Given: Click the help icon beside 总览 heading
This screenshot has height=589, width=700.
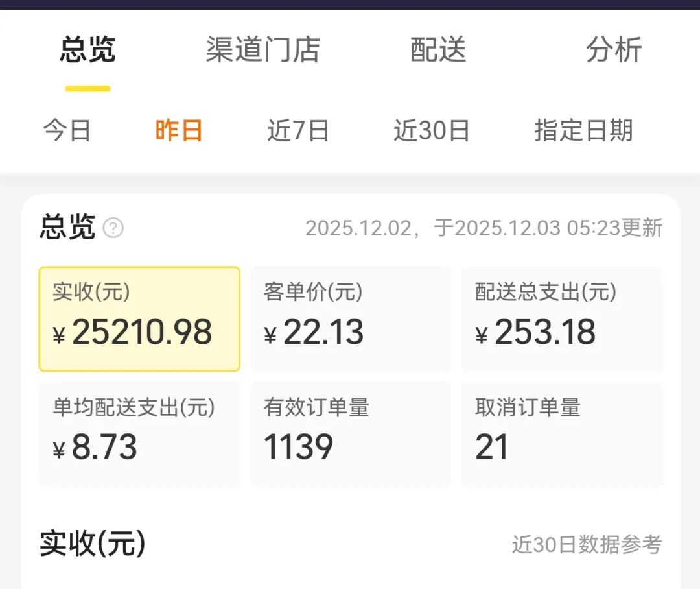Looking at the screenshot, I should tap(113, 228).
